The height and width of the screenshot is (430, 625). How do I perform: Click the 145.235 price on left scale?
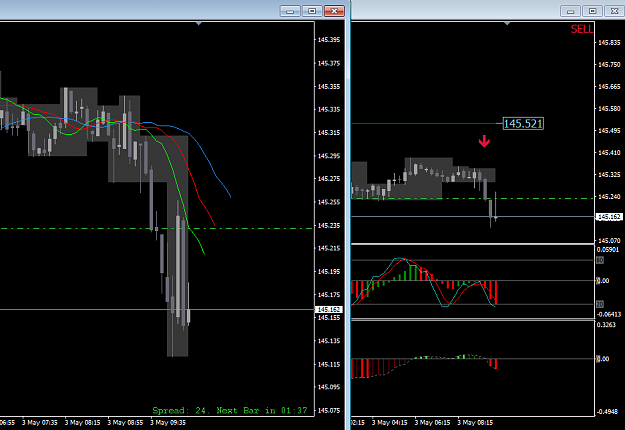(329, 226)
